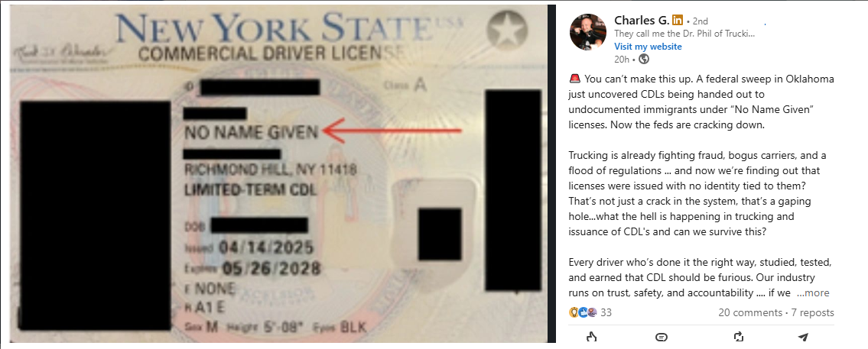The width and height of the screenshot is (868, 349).
Task: Open the New York State license image
Action: [x=277, y=173]
